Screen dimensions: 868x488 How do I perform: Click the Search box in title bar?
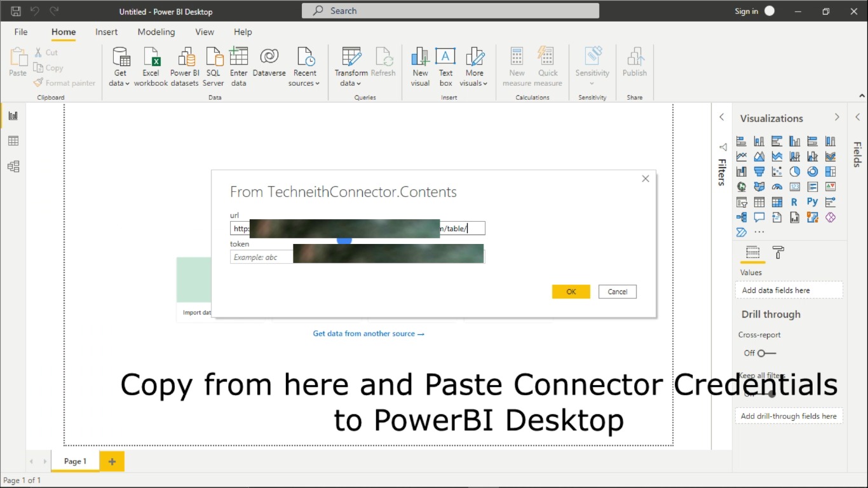(x=450, y=11)
